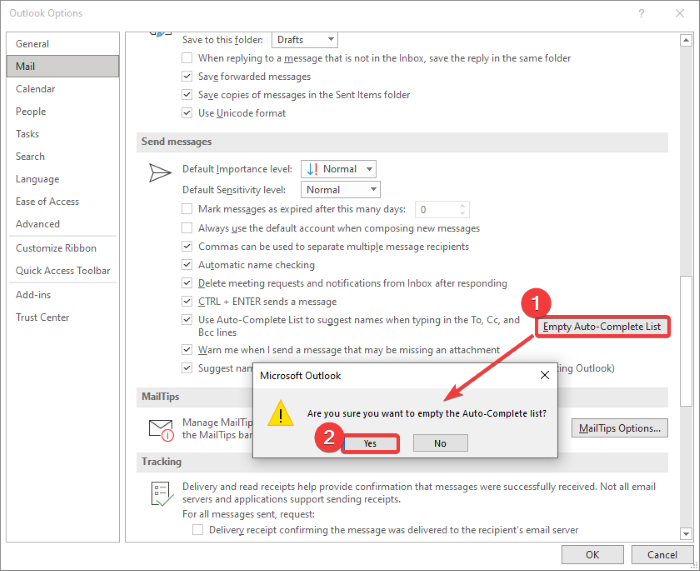The image size is (700, 571).
Task: Toggle missing attachment warning checkbox
Action: (x=187, y=349)
